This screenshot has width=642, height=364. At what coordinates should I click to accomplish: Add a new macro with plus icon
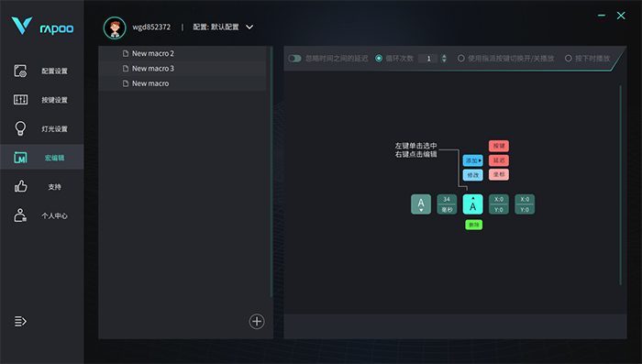(257, 322)
